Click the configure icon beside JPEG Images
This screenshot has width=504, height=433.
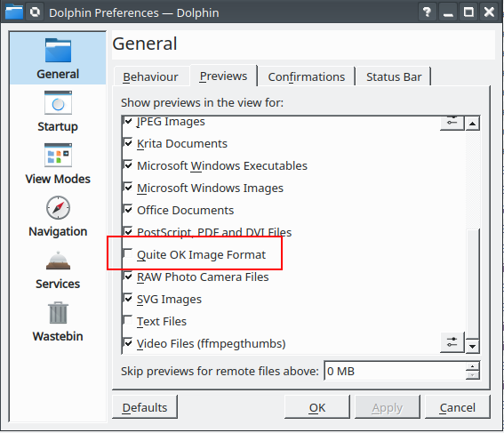click(452, 123)
